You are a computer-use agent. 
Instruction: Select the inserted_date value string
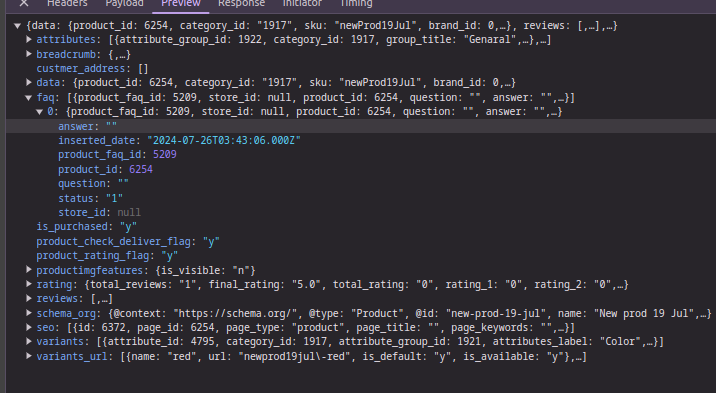tap(224, 141)
